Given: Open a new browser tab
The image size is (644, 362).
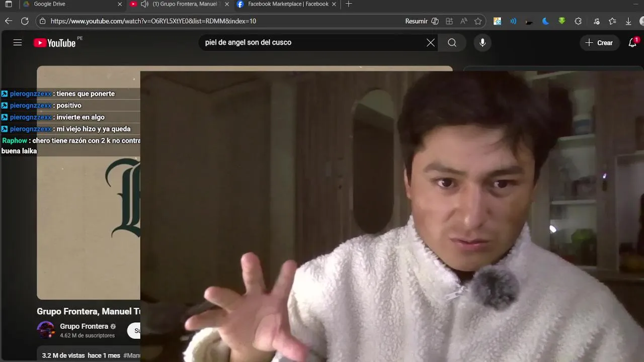Looking at the screenshot, I should pyautogui.click(x=349, y=4).
